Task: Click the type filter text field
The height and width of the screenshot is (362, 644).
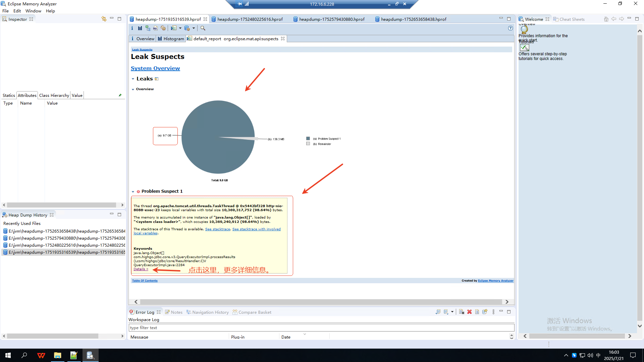Action: (x=321, y=328)
